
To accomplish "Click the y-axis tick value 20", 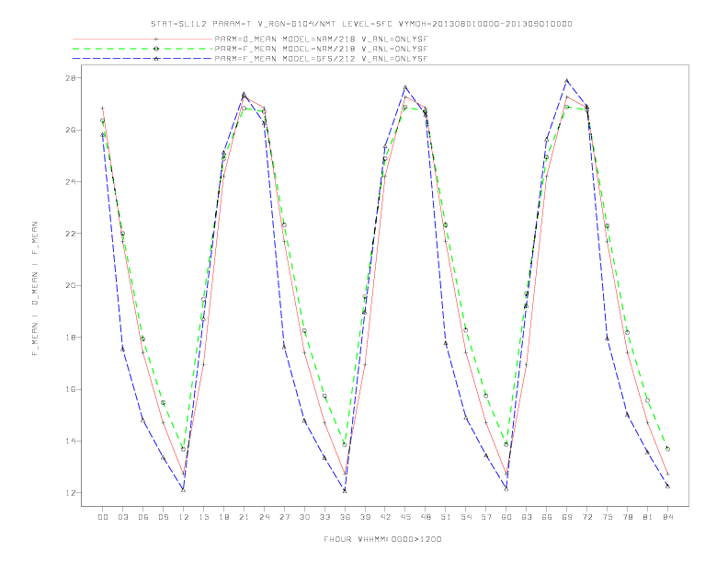I will coord(71,286).
